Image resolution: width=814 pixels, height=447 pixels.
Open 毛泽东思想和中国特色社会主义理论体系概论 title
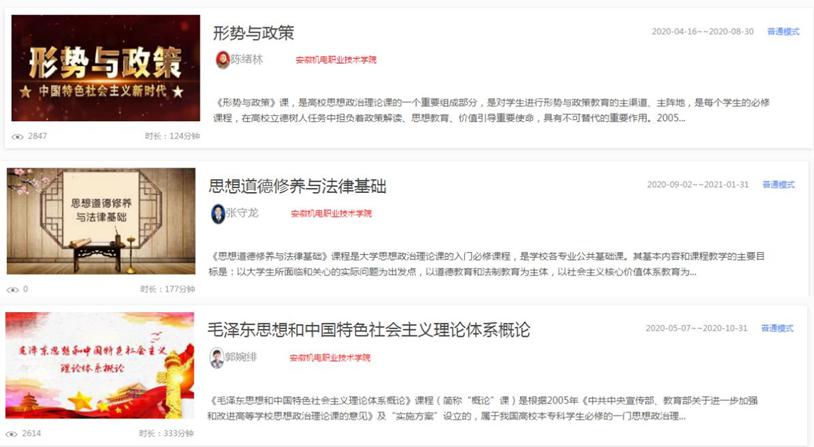tap(369, 330)
